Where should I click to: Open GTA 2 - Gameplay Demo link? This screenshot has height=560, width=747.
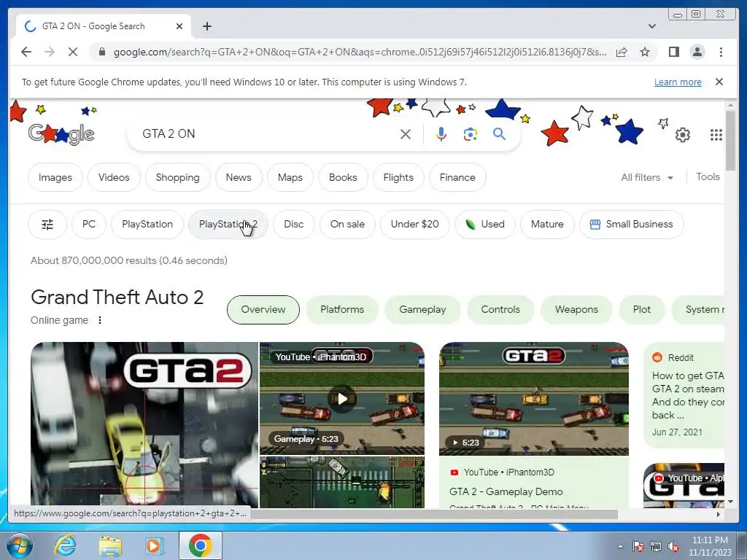(506, 491)
